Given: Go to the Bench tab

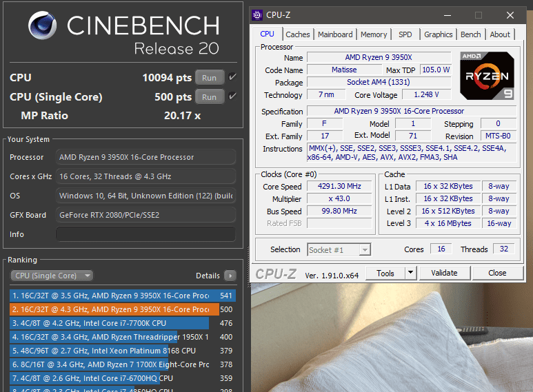Looking at the screenshot, I should tap(471, 34).
